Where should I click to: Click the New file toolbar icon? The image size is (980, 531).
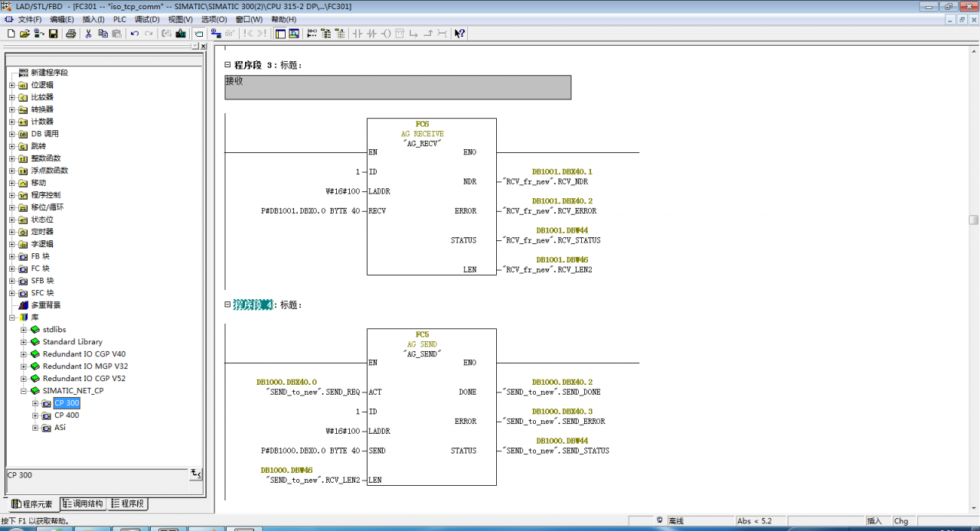point(11,34)
